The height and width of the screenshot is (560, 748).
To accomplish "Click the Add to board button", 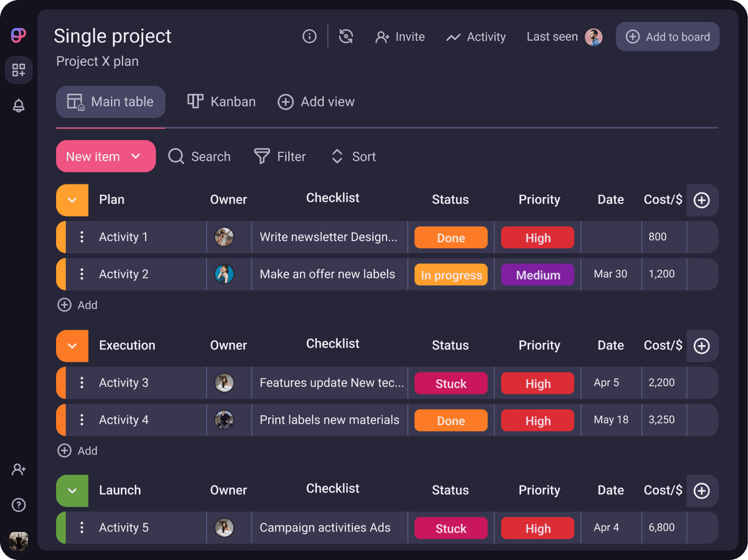I will [x=668, y=37].
